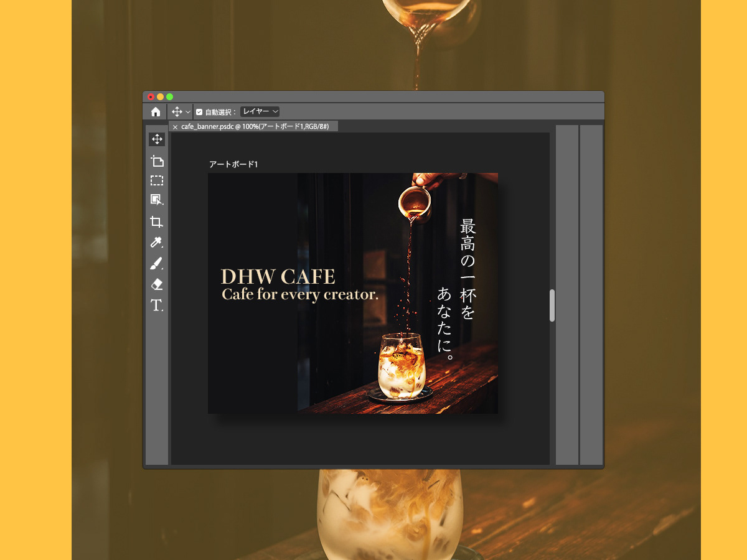Click the vertical 最高の一杯を text
The height and width of the screenshot is (560, 747).
coord(467,270)
